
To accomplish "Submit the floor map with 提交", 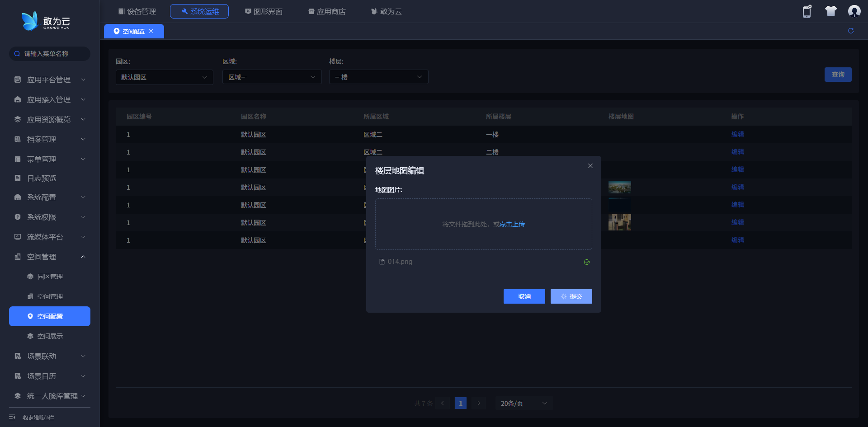I will (x=571, y=296).
